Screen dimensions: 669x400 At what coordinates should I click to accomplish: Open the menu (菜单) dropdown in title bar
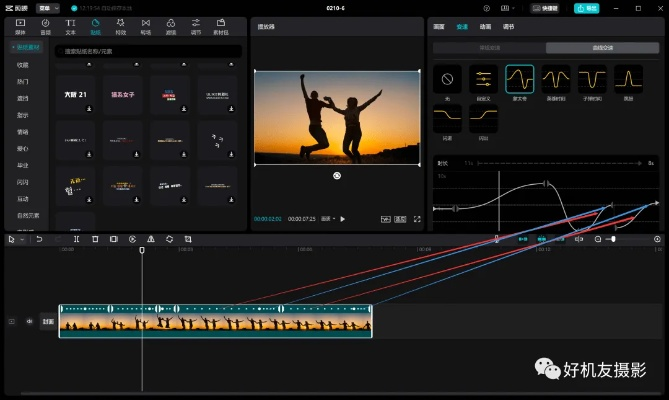pos(47,7)
